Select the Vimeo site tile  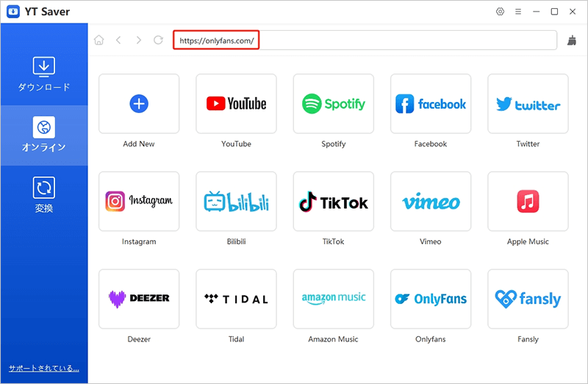(x=431, y=201)
